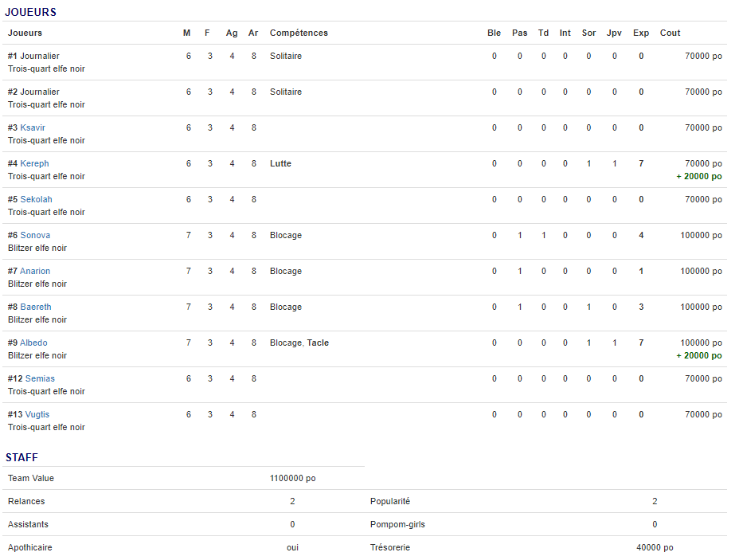Screen dimensions: 735x560
Task: Click the Compétences column header
Action: click(299, 33)
